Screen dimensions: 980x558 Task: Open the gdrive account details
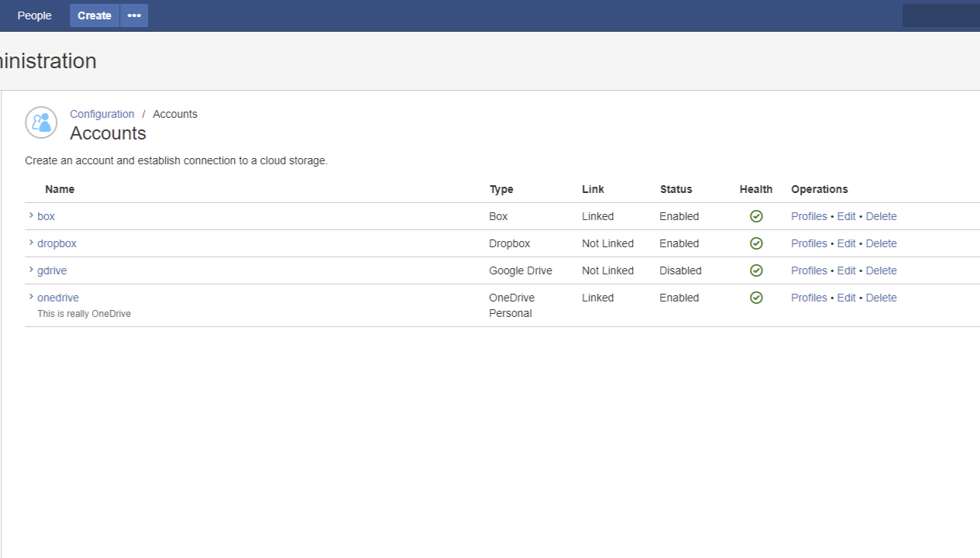[51, 270]
